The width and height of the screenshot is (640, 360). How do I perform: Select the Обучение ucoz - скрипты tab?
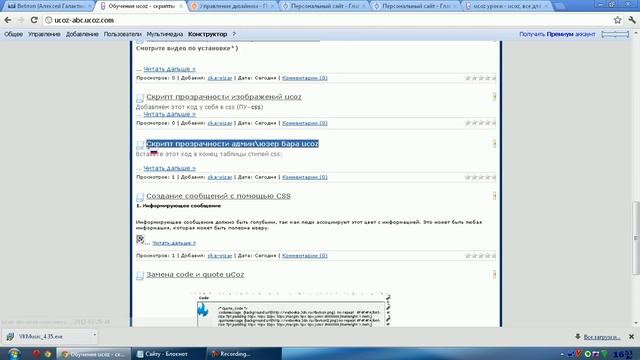141,6
